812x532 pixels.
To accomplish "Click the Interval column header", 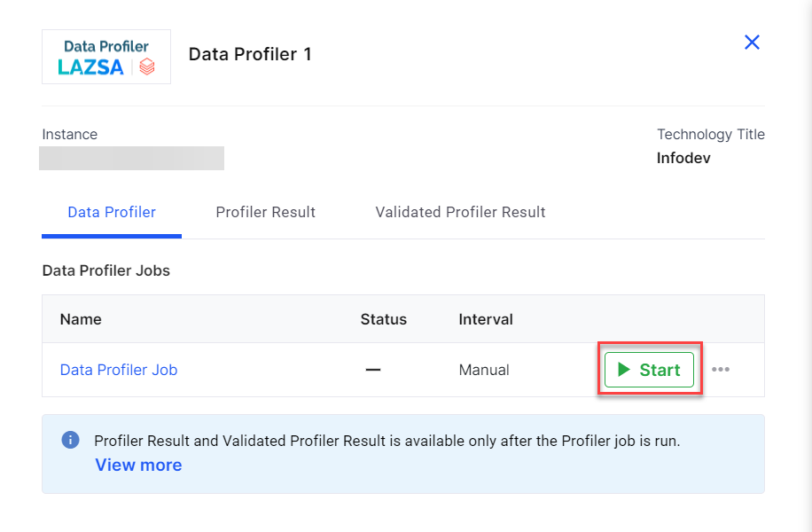I will [486, 319].
